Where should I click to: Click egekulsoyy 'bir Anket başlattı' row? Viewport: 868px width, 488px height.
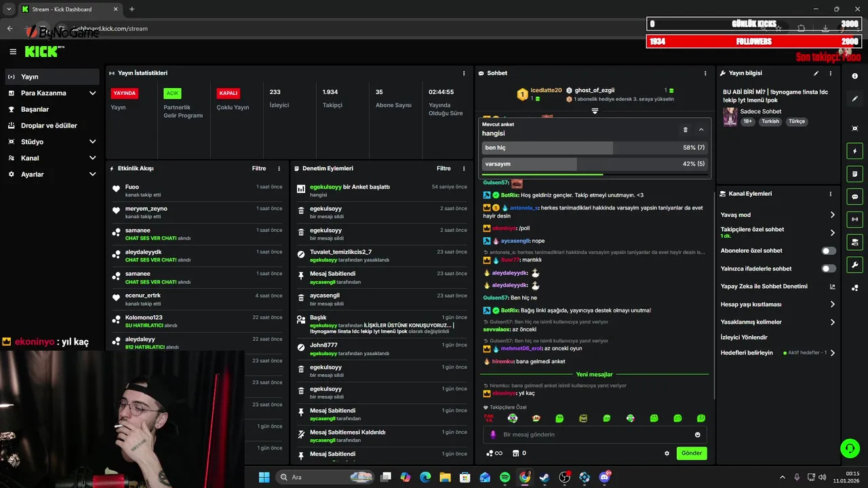[x=382, y=190]
